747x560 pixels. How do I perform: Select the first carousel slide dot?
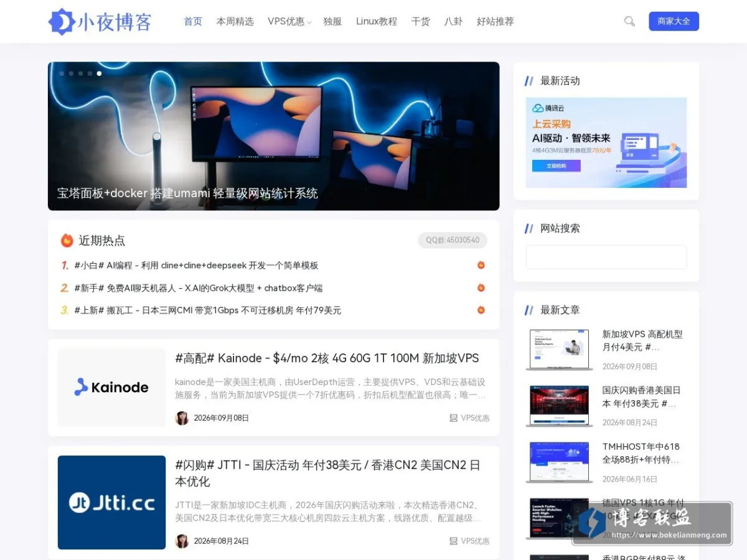tap(62, 73)
